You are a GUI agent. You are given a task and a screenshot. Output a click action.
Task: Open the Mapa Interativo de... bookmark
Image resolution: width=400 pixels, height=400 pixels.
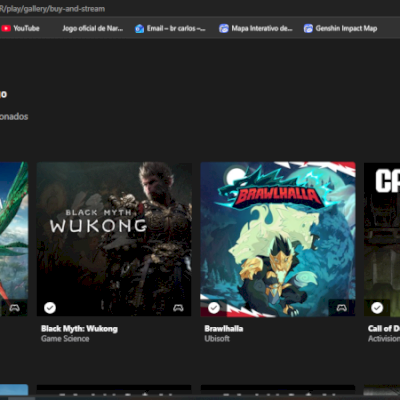click(x=256, y=28)
